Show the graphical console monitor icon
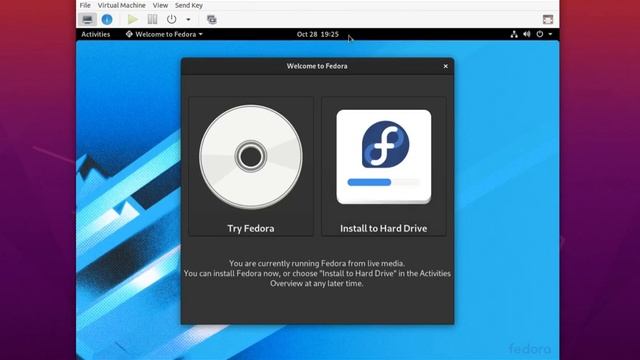The image size is (640, 360). [x=87, y=20]
